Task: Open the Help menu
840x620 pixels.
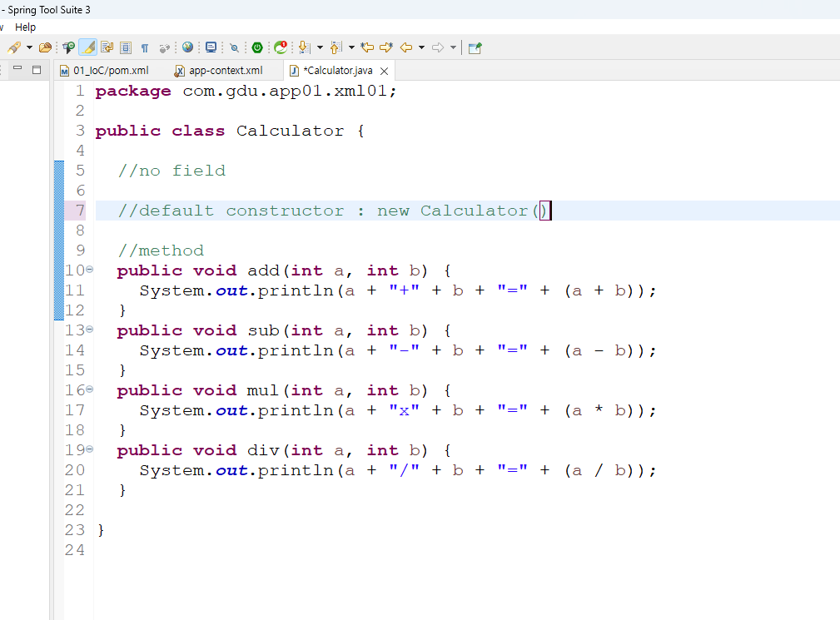Action: click(25, 27)
